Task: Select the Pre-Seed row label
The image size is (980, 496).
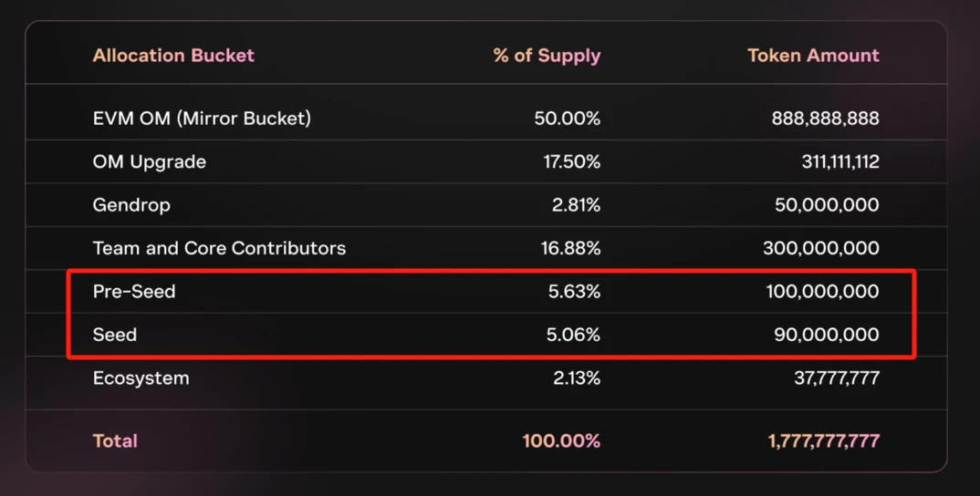Action: click(x=134, y=292)
